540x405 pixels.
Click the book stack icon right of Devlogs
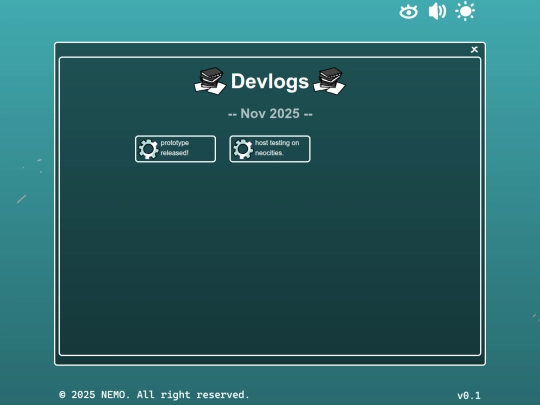[x=330, y=81]
